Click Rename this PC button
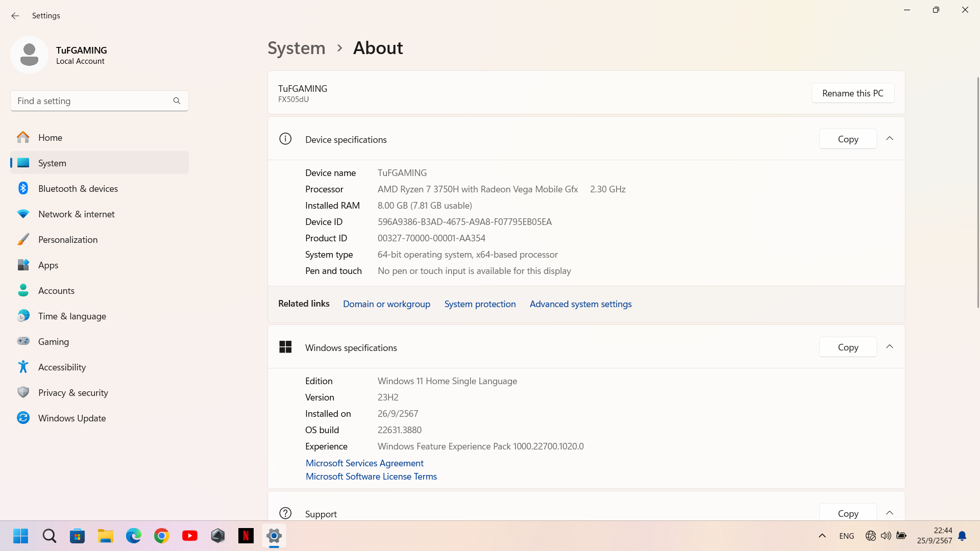 pyautogui.click(x=853, y=93)
